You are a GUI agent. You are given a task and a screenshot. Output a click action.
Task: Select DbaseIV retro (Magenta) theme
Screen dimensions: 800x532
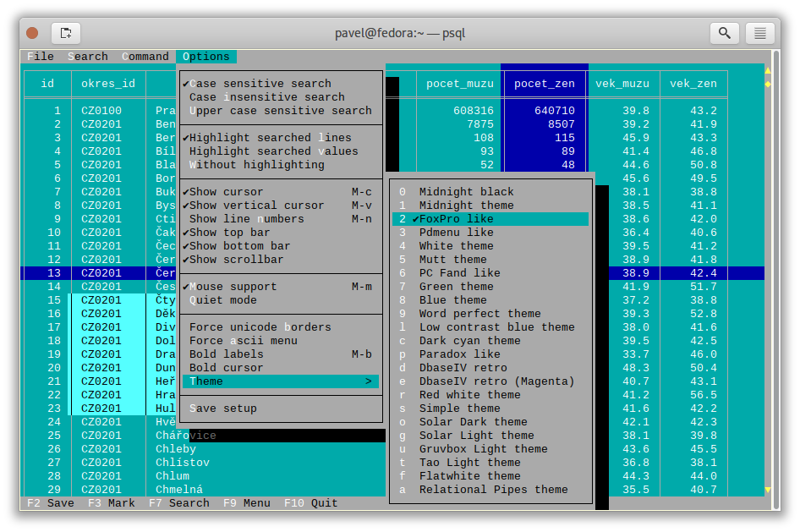(x=490, y=381)
